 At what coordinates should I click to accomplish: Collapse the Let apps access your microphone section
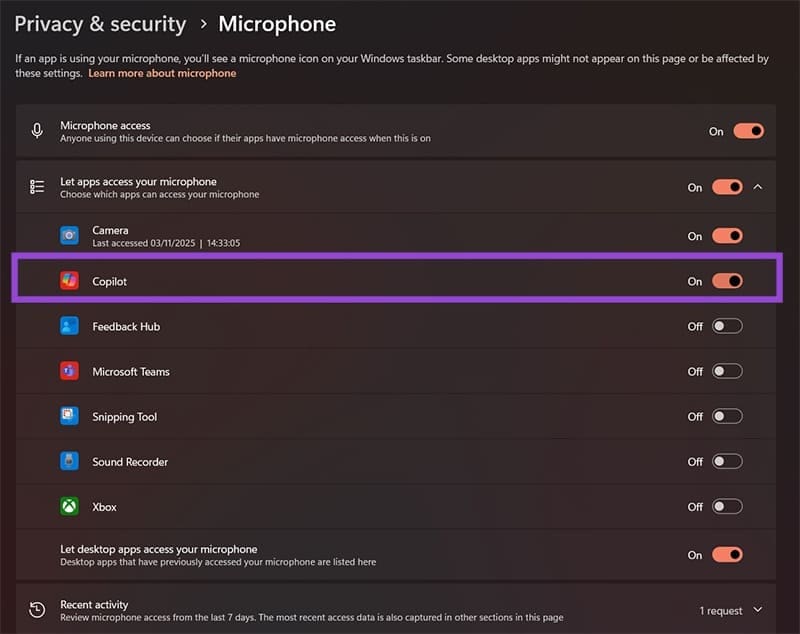758,187
